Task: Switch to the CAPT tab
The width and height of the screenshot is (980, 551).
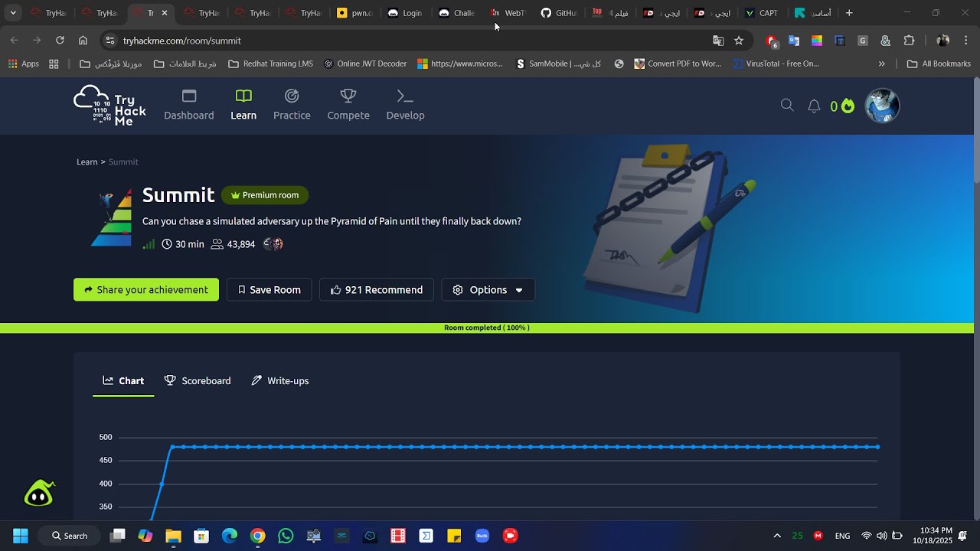Action: [763, 13]
